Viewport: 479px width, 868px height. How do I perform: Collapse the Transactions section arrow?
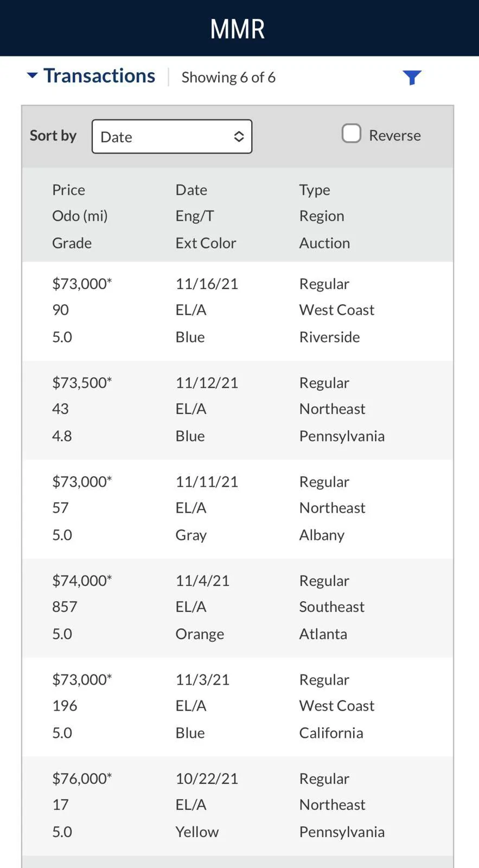coord(33,76)
